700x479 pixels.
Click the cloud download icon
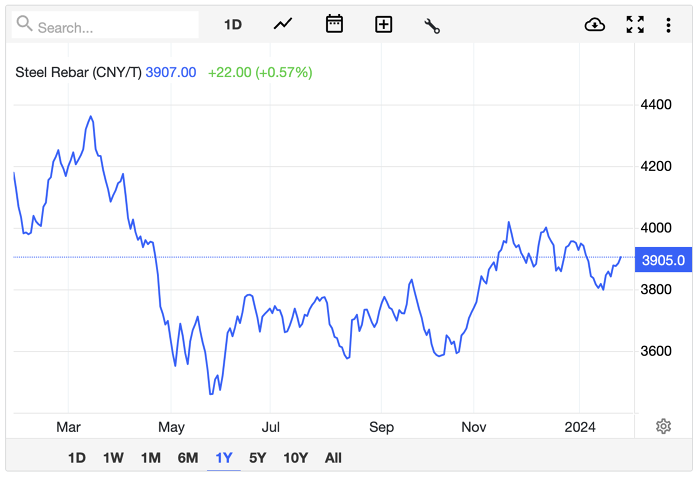[x=595, y=25]
